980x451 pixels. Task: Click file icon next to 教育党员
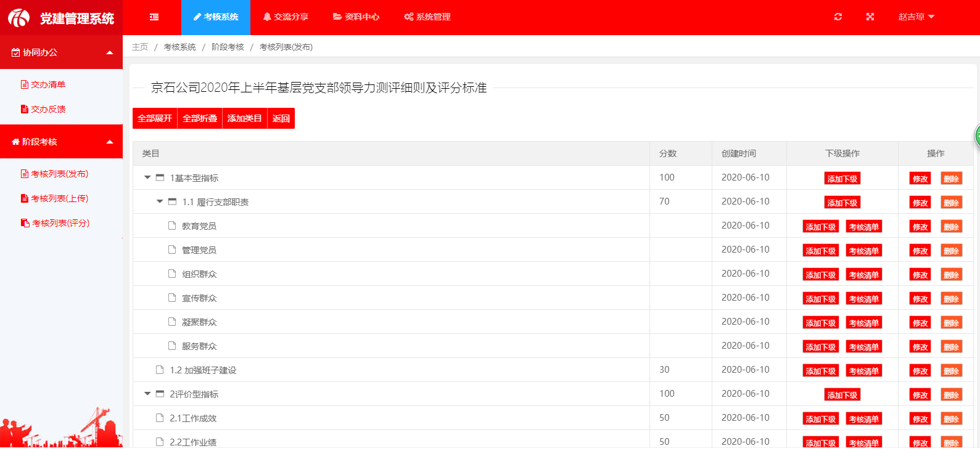(172, 225)
